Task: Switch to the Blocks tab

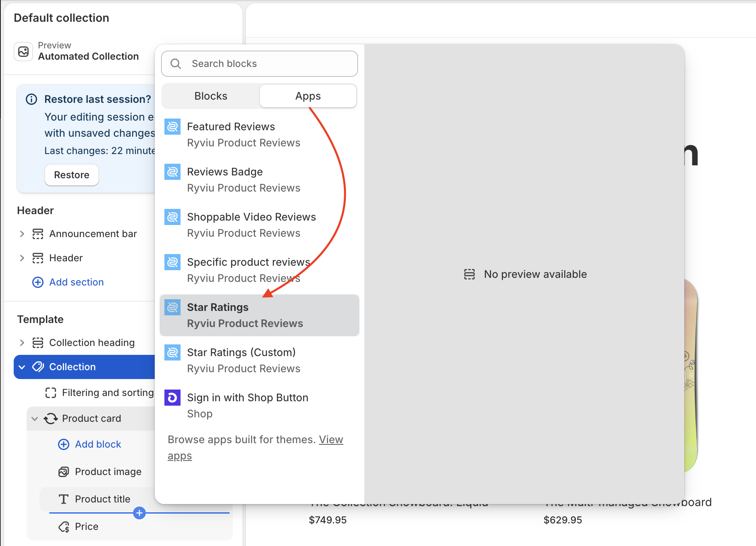Action: [211, 96]
